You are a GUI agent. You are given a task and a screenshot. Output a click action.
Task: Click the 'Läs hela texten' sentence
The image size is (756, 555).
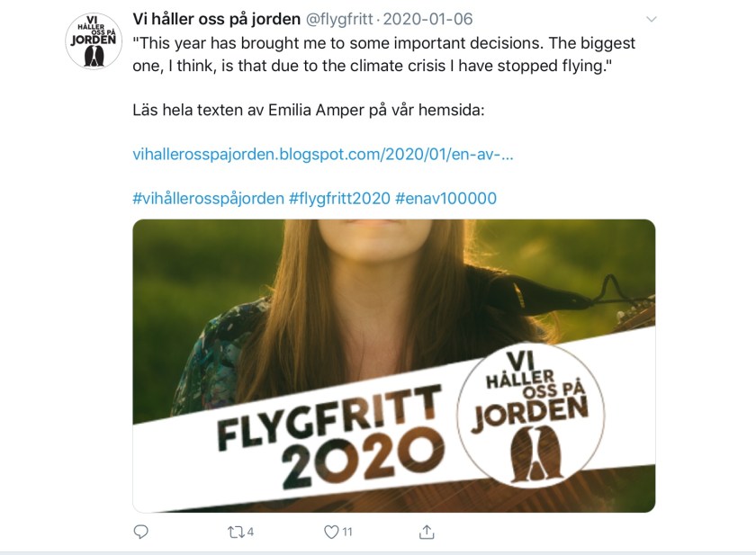(309, 110)
